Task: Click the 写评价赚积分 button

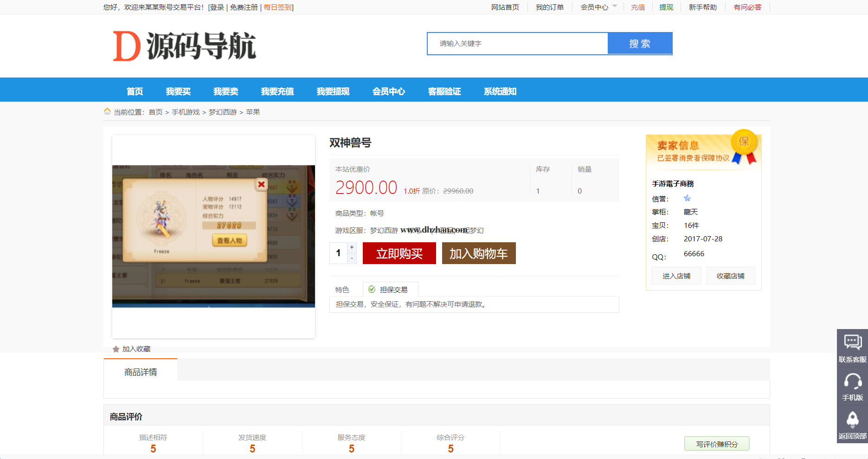Action: click(x=716, y=444)
